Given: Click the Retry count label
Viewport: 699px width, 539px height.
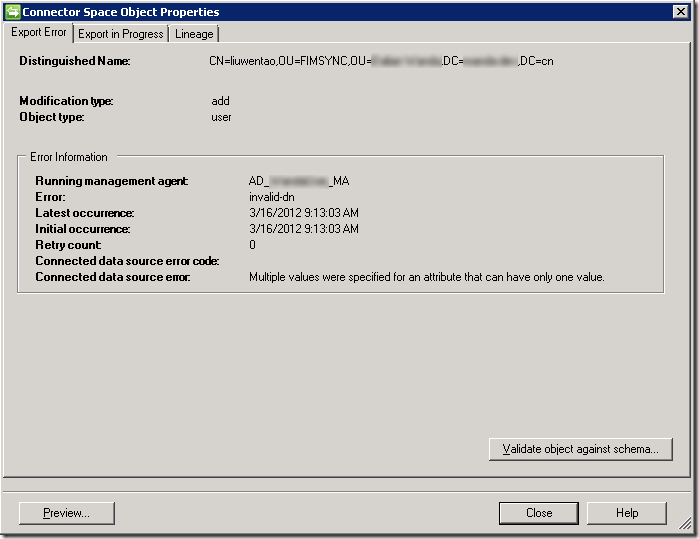Looking at the screenshot, I should click(x=68, y=245).
